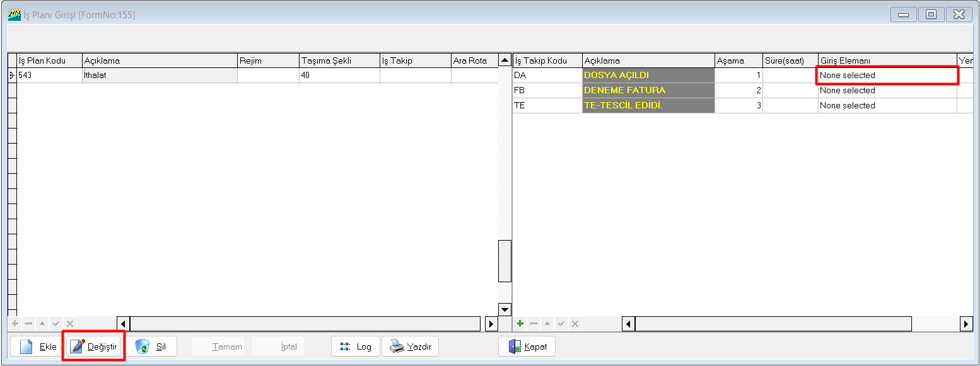Screen dimensions: 980x366
Task: Open Giriş Elemanı dropdown for FB row
Action: [887, 91]
